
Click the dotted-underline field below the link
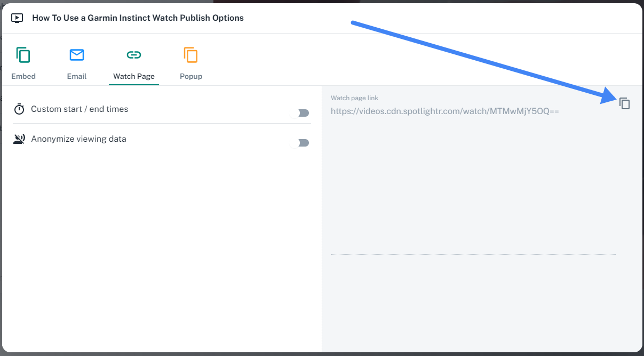(473, 255)
